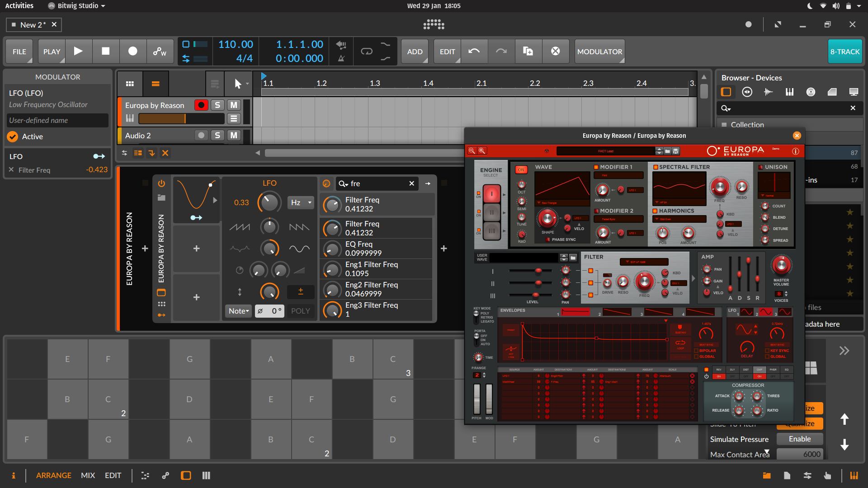
Task: Turn Europa engine ON button off
Action: coord(521,170)
